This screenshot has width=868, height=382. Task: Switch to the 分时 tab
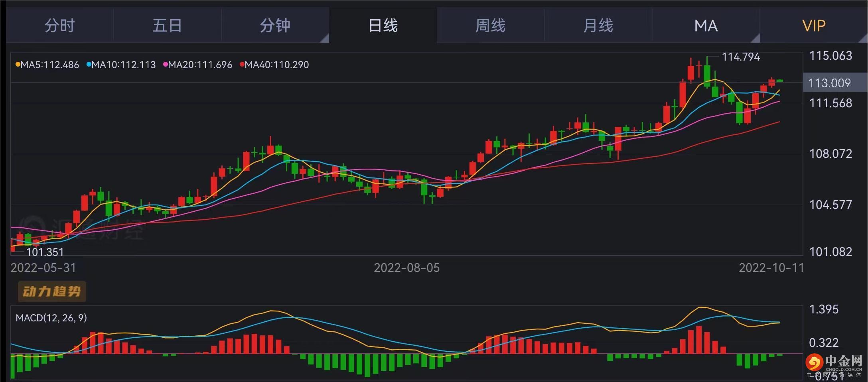point(60,26)
